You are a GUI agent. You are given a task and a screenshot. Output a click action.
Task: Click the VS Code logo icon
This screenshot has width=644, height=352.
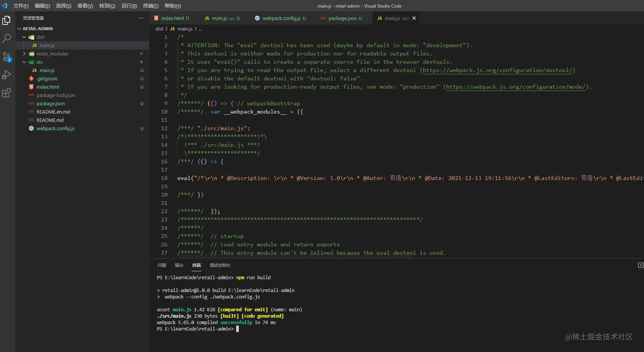pyautogui.click(x=4, y=6)
